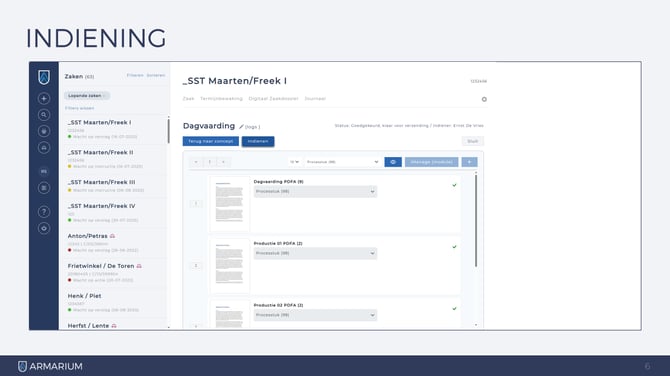Click the Terug naar concept button
670x376 pixels.
coord(211,141)
